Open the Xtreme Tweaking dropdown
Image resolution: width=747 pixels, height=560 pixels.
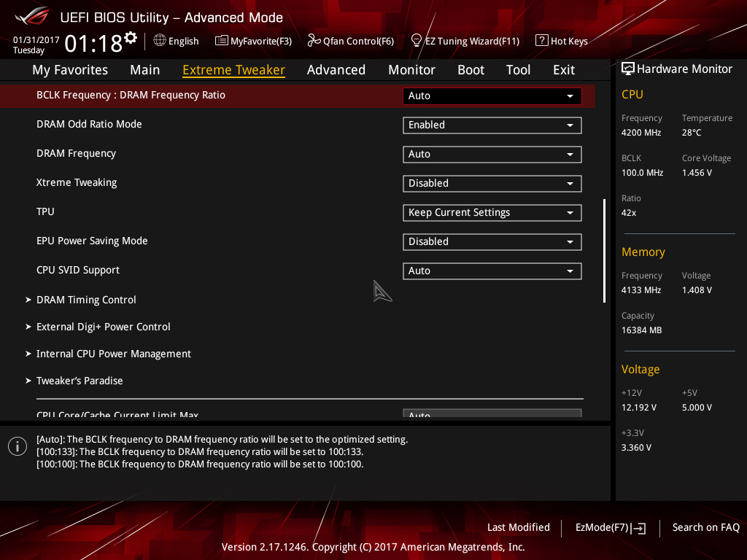[492, 183]
